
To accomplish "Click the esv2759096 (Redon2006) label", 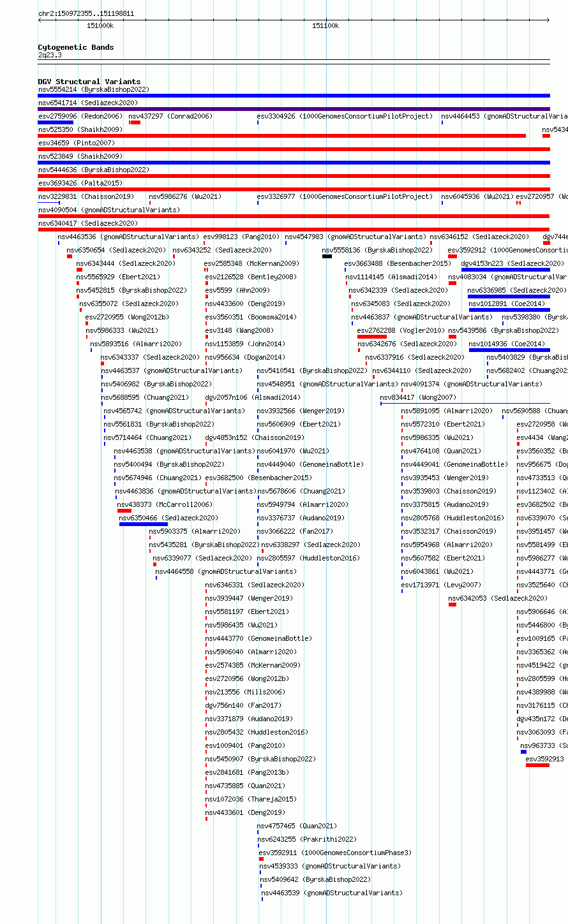I will point(80,117).
